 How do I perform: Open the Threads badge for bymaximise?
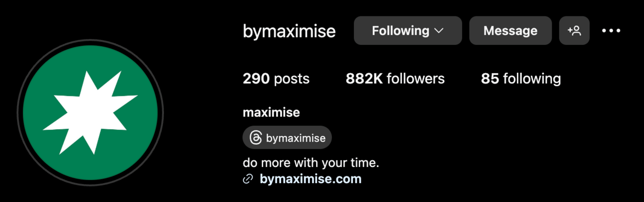tap(287, 138)
